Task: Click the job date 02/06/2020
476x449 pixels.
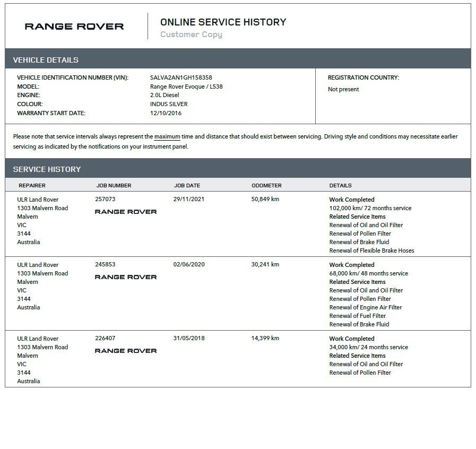Action: coord(189,265)
